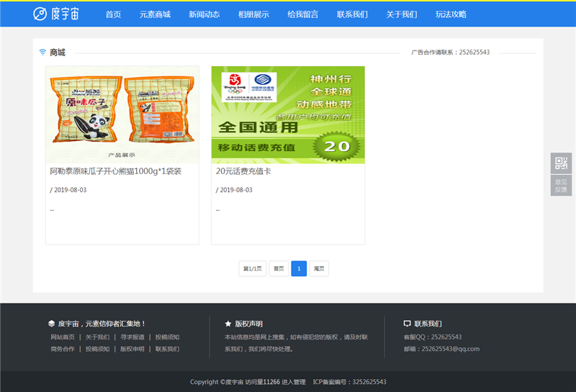This screenshot has width=576, height=392.
Task: Open 新闻动态 from the top menu
Action: (204, 14)
